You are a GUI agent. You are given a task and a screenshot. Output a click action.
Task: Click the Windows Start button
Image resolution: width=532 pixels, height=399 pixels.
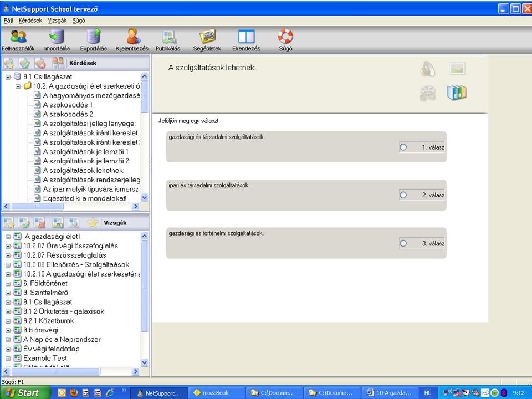coord(23,393)
